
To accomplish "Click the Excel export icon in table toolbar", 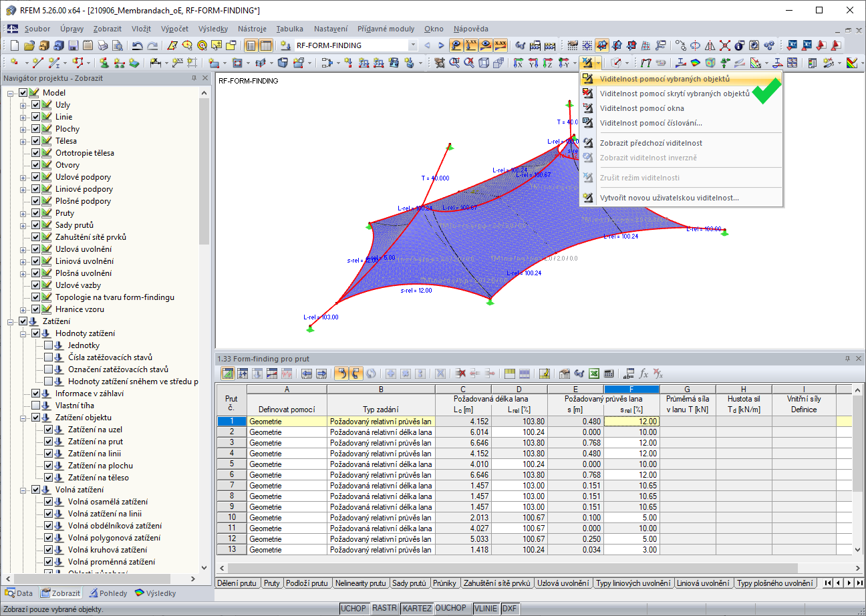I will click(593, 373).
